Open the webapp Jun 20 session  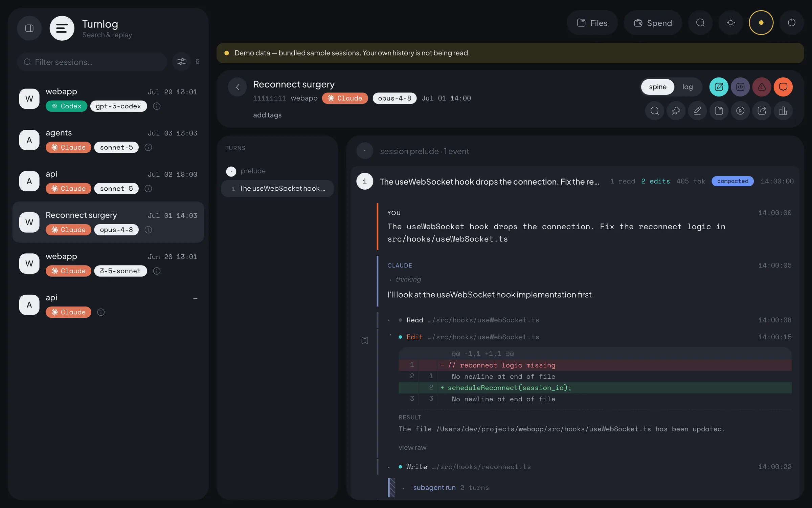(x=108, y=263)
